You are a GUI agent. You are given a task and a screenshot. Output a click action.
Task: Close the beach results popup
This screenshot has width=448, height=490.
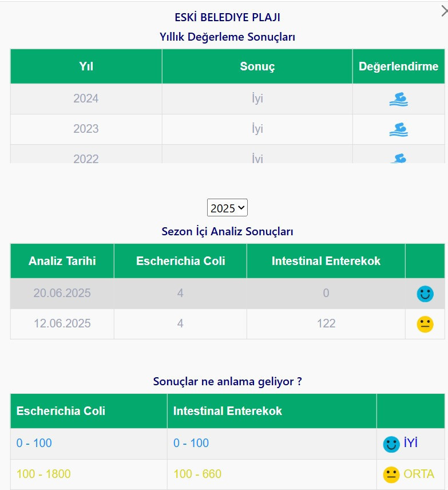tap(443, 10)
